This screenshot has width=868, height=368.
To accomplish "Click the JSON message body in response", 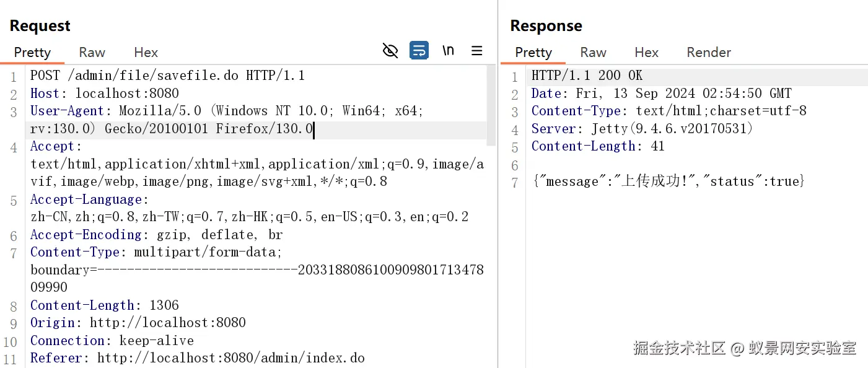I will pos(668,182).
